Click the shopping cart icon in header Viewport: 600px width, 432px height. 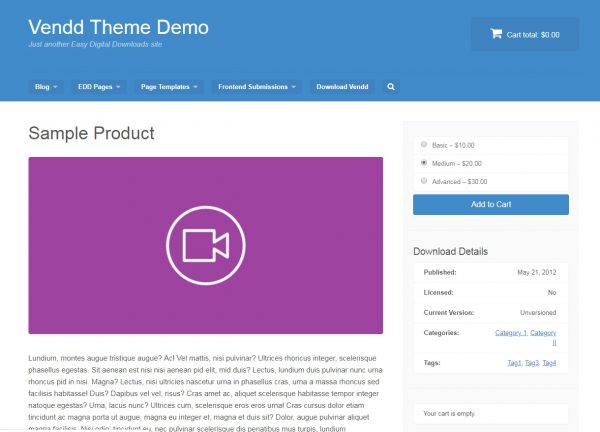496,34
